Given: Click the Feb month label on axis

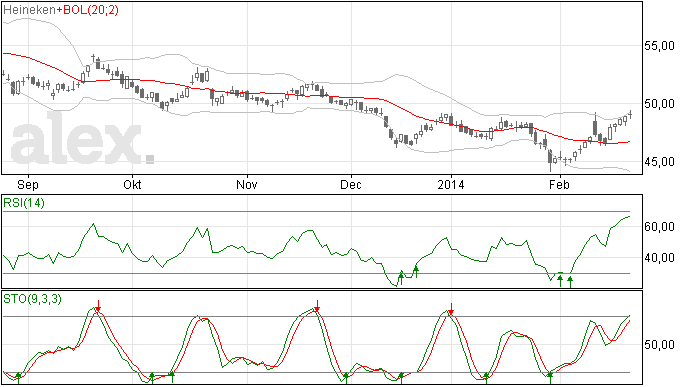Looking at the screenshot, I should 559,184.
